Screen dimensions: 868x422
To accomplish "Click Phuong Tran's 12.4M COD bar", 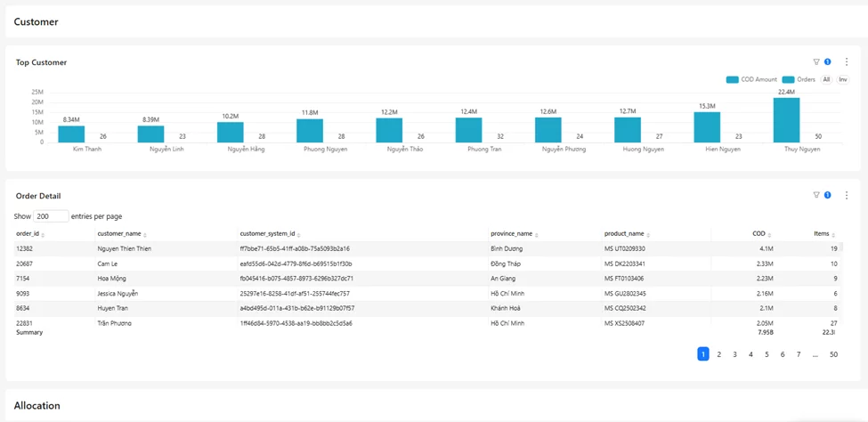I will click(468, 130).
